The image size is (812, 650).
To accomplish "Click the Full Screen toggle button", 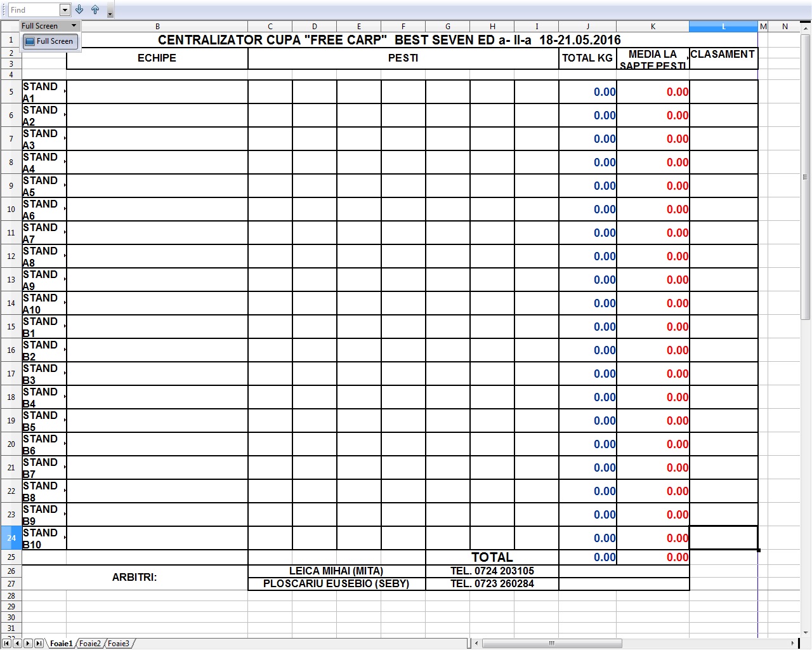I will 49,41.
